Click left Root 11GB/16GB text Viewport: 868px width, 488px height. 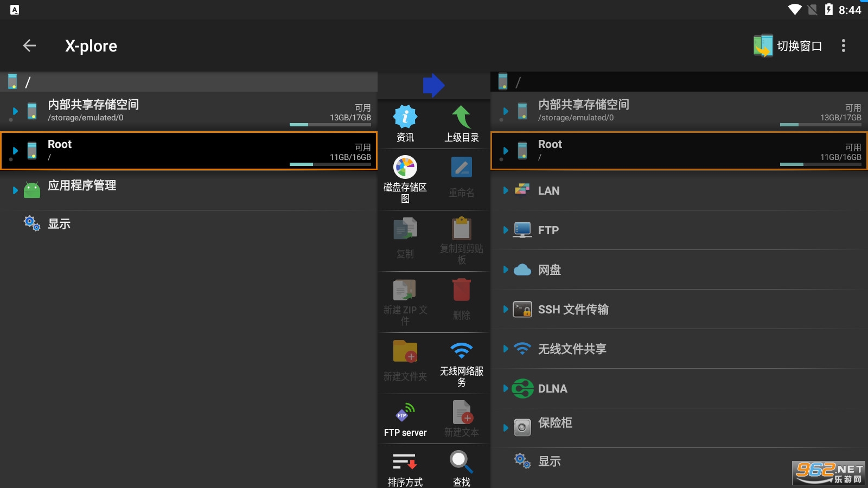click(x=350, y=157)
